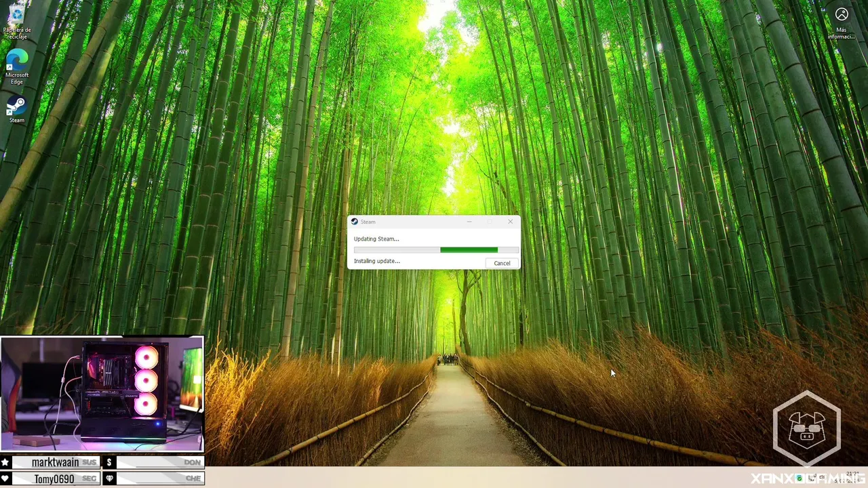Minimize the Steam updater dialog
Viewport: 868px width, 488px height.
click(469, 222)
